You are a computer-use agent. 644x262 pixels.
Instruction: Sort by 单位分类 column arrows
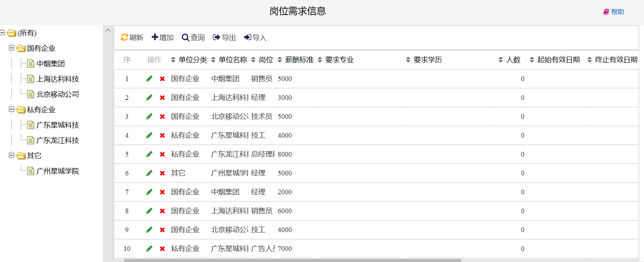[x=173, y=60]
